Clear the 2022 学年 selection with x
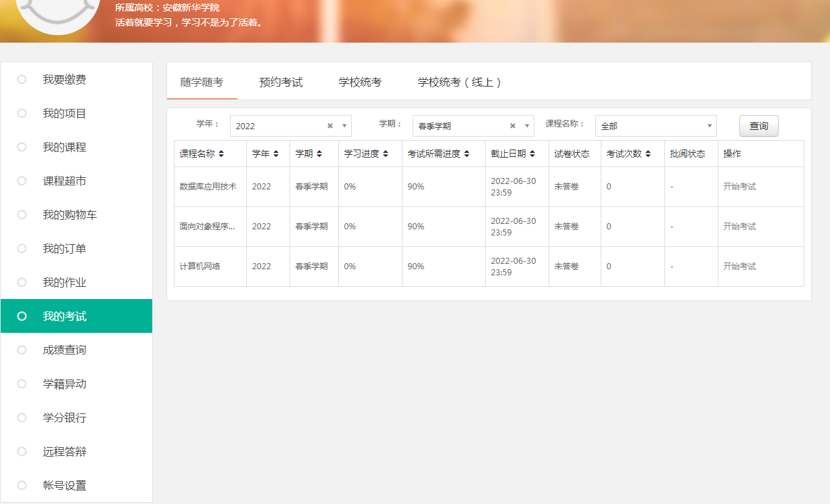This screenshot has width=830, height=504. [x=330, y=126]
